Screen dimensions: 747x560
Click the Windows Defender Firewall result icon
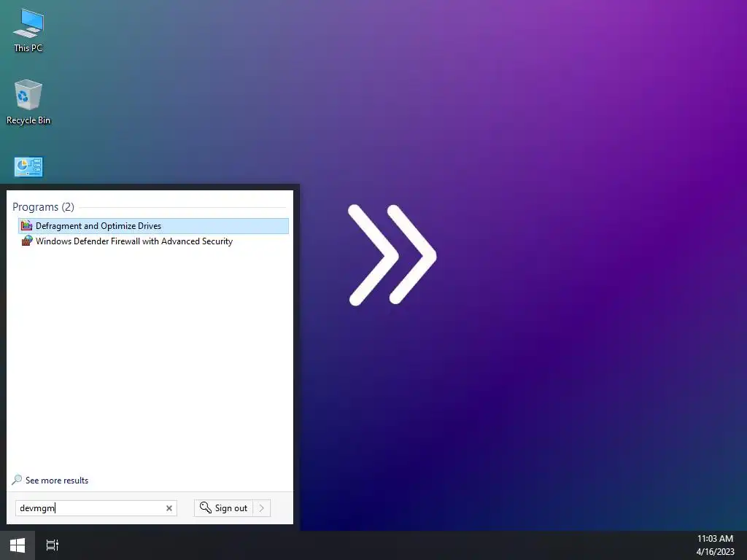click(x=27, y=241)
